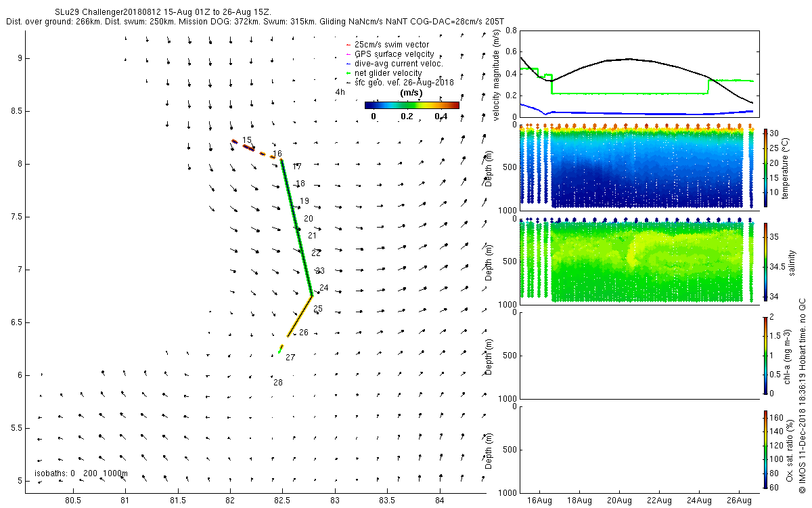Screen dimensions: 812x508
Task: Click day label '15' on glider track
Action: tap(247, 140)
